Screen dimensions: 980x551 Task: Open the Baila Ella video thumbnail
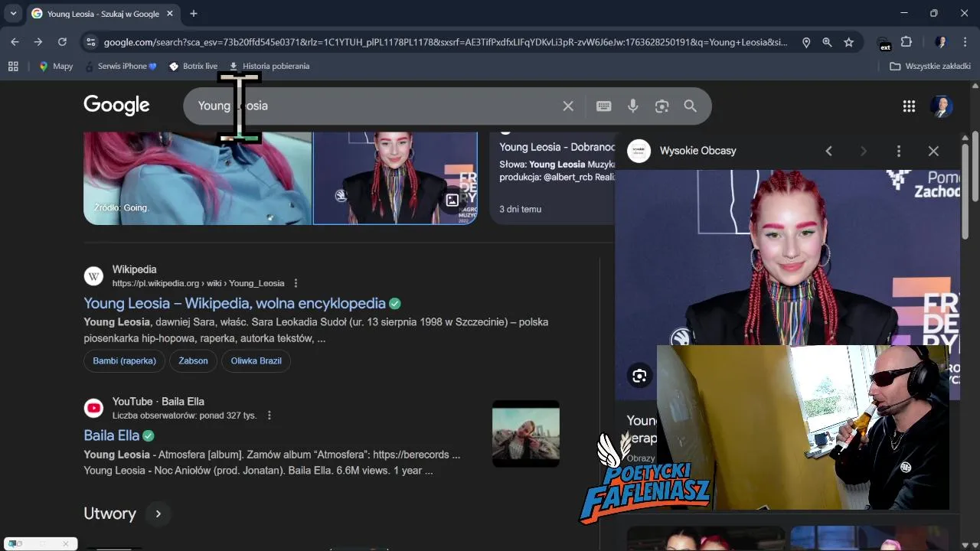[x=526, y=433]
